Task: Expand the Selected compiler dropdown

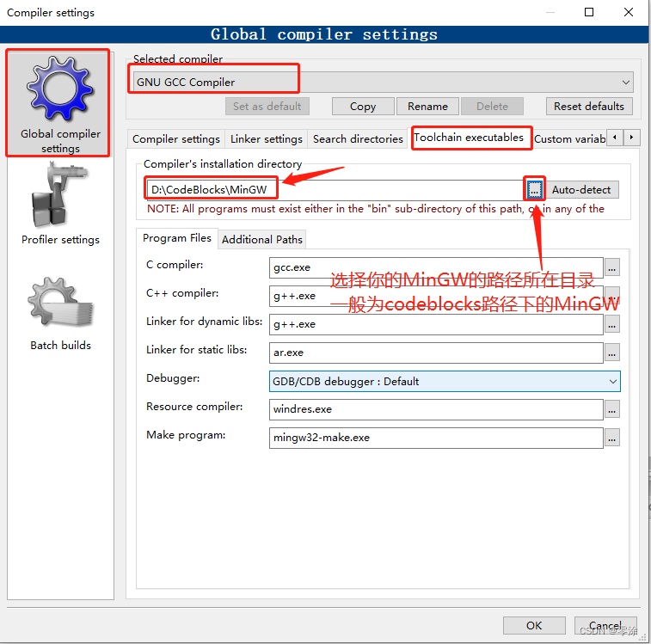Action: click(625, 83)
